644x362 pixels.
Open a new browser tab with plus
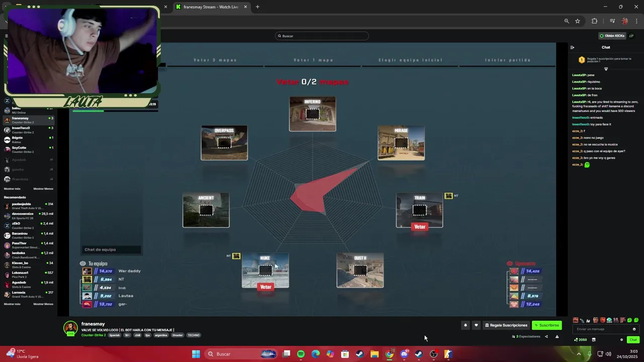(x=258, y=7)
